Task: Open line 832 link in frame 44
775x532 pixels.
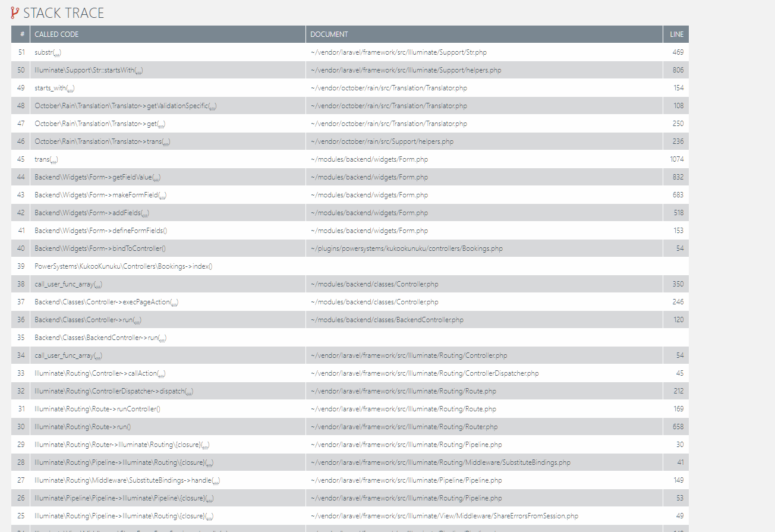Action: click(x=678, y=177)
